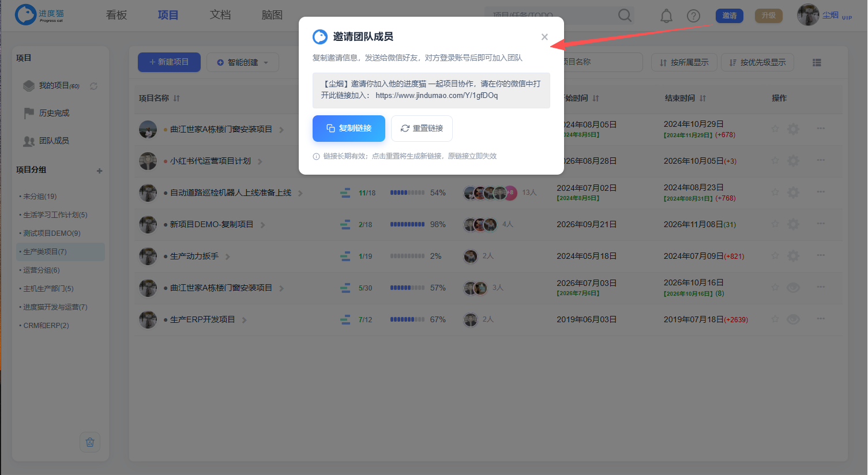Open the notification bell
Screen dimensions: 868x475
click(x=666, y=16)
